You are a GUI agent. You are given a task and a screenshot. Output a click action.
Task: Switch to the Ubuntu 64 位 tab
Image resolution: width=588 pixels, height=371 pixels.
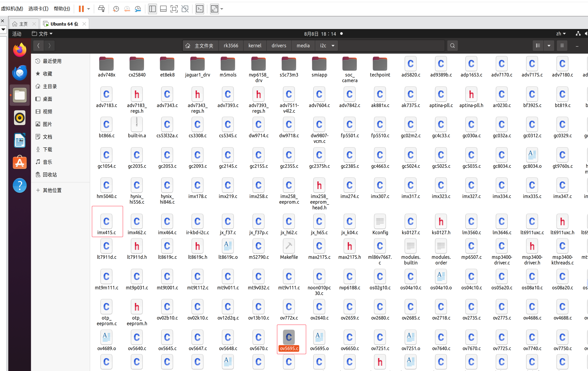(64, 24)
